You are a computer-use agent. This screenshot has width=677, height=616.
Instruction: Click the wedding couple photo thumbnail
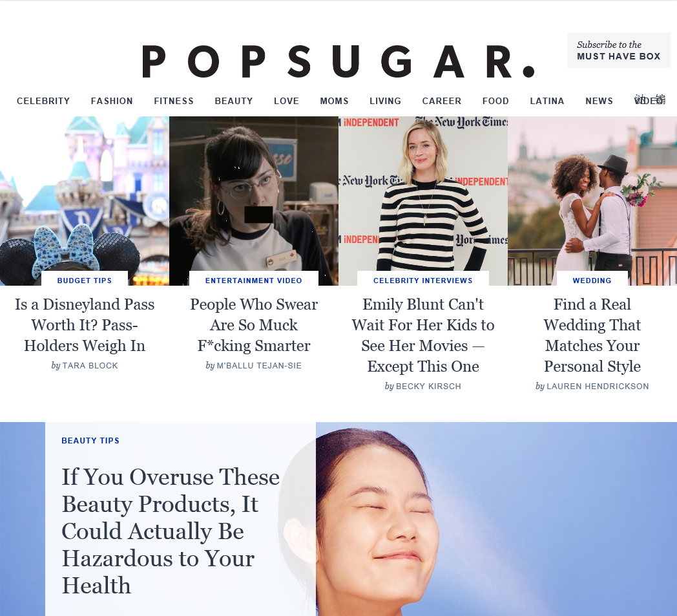click(x=592, y=201)
